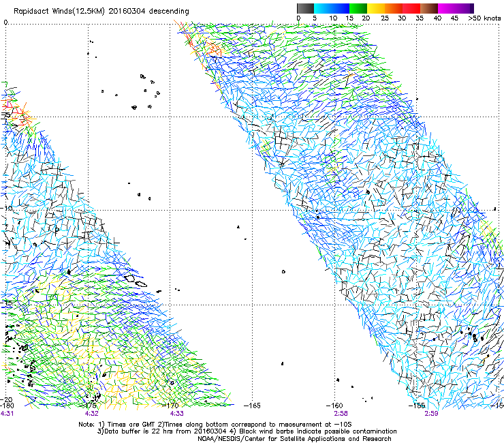Click the '-180' longitude axis label
504x443 pixels.
pos(7,406)
